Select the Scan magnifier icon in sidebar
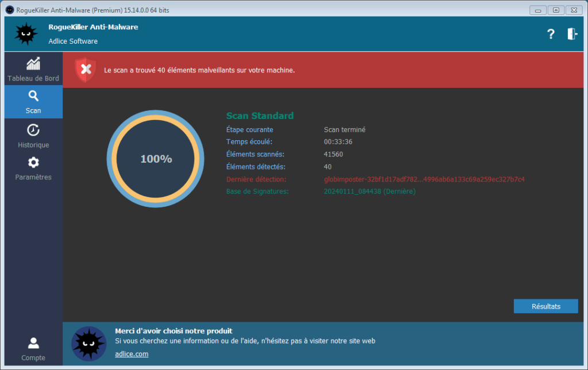Screen dimensions: 588x370 [x=33, y=96]
